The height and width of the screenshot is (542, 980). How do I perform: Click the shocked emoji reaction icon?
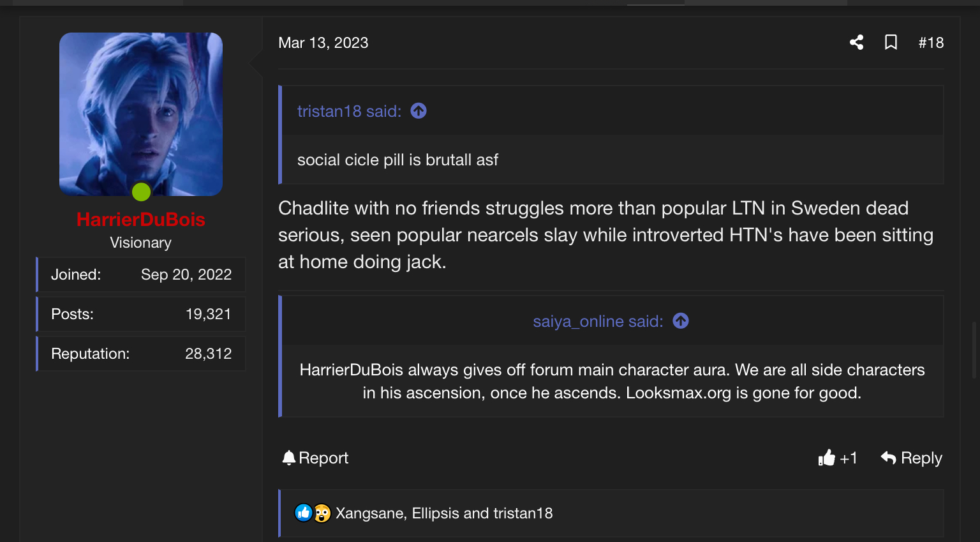tap(322, 513)
